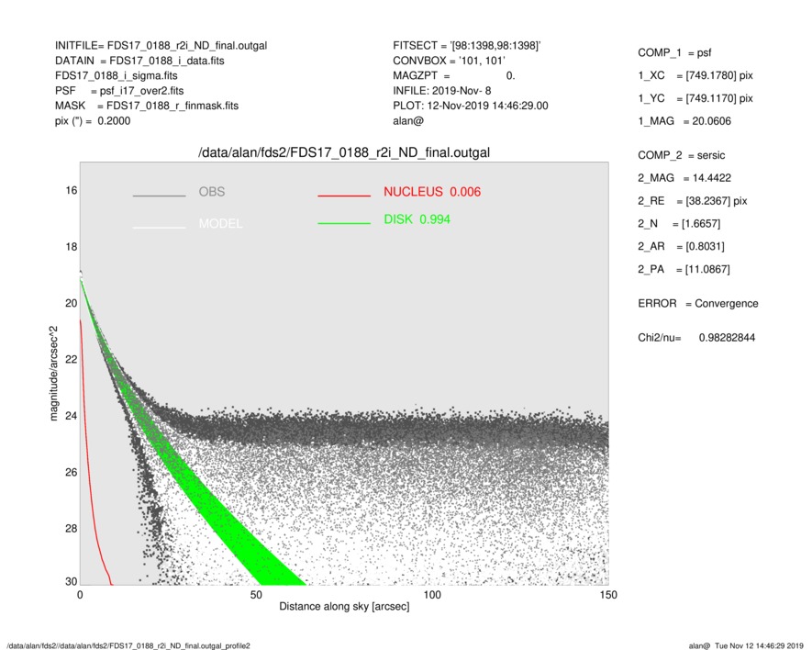Click the x-axis tick label 100

(432, 595)
